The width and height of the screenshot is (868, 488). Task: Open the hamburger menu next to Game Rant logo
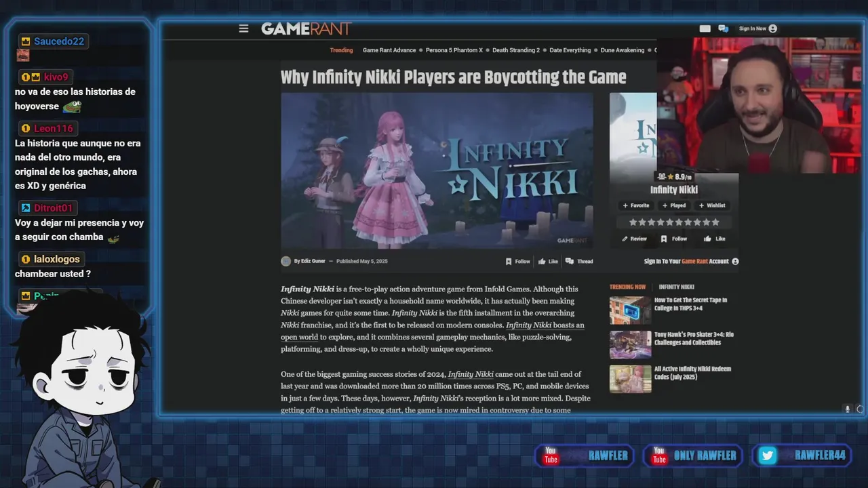tap(243, 28)
